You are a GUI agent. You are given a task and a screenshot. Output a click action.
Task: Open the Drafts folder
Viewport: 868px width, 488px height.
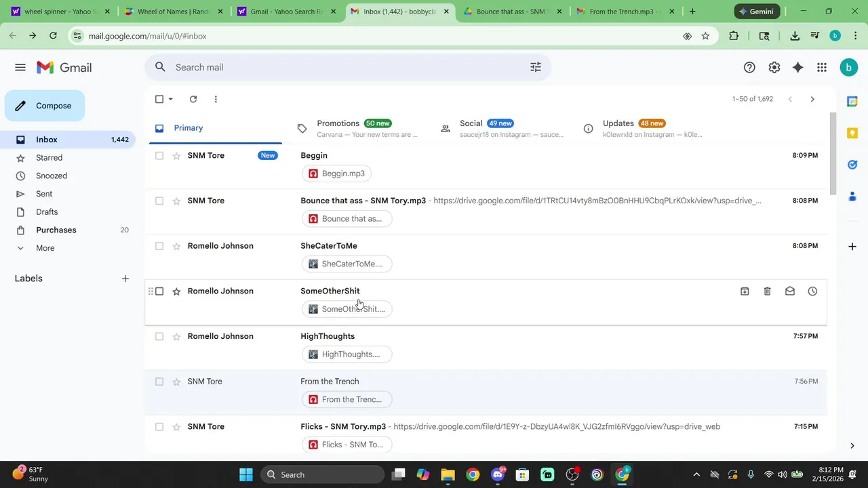[47, 212]
